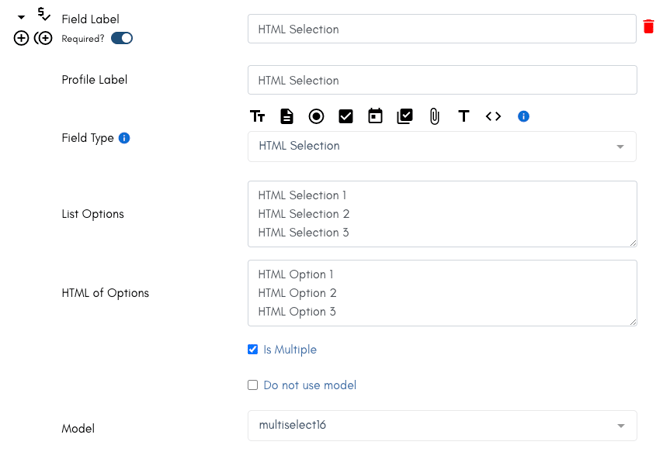Choose the document text area icon
The height and width of the screenshot is (452, 670).
click(287, 116)
